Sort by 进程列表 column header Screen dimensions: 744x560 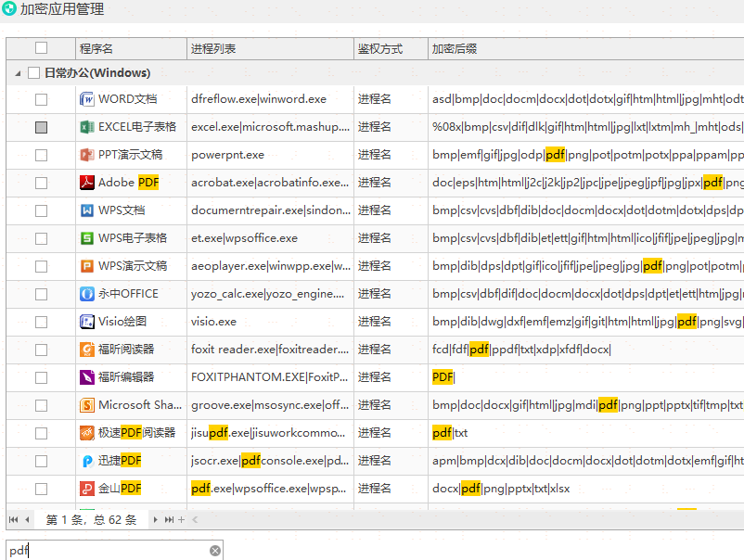point(271,48)
